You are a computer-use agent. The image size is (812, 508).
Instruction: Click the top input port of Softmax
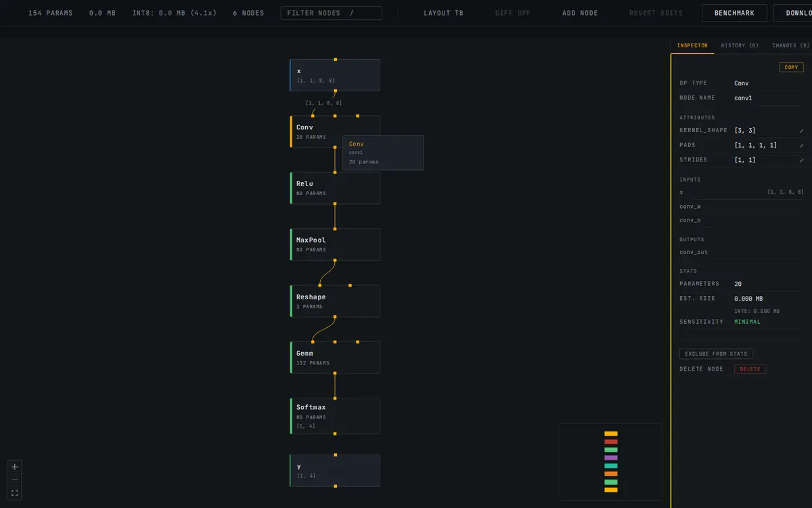point(335,398)
